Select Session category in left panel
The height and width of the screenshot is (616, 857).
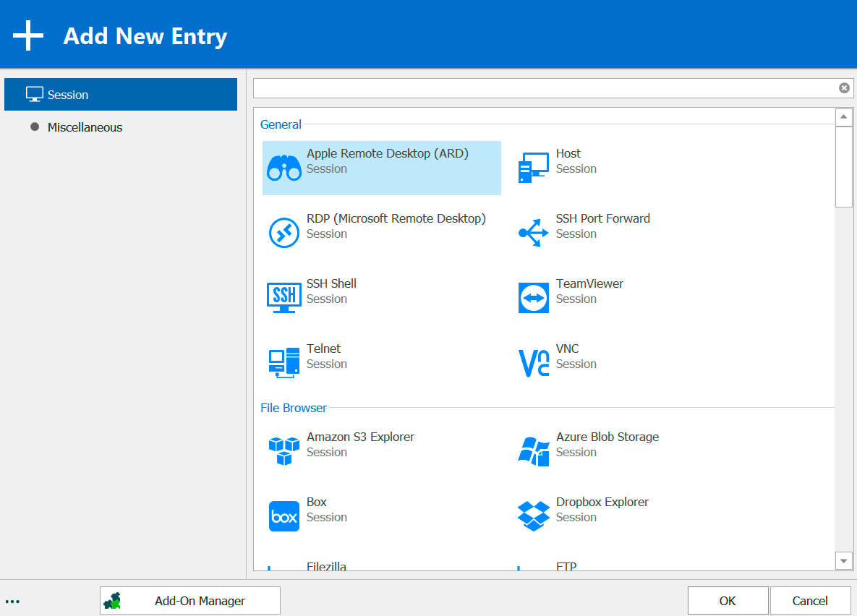pos(121,95)
